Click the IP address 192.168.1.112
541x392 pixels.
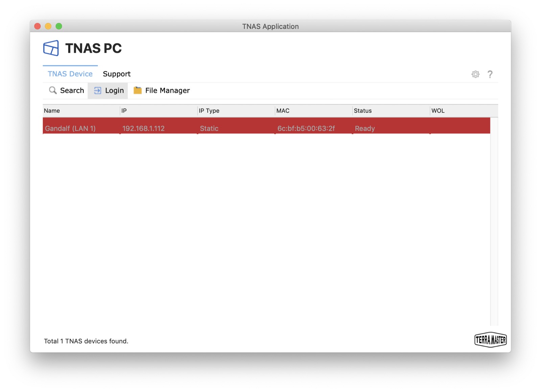143,128
